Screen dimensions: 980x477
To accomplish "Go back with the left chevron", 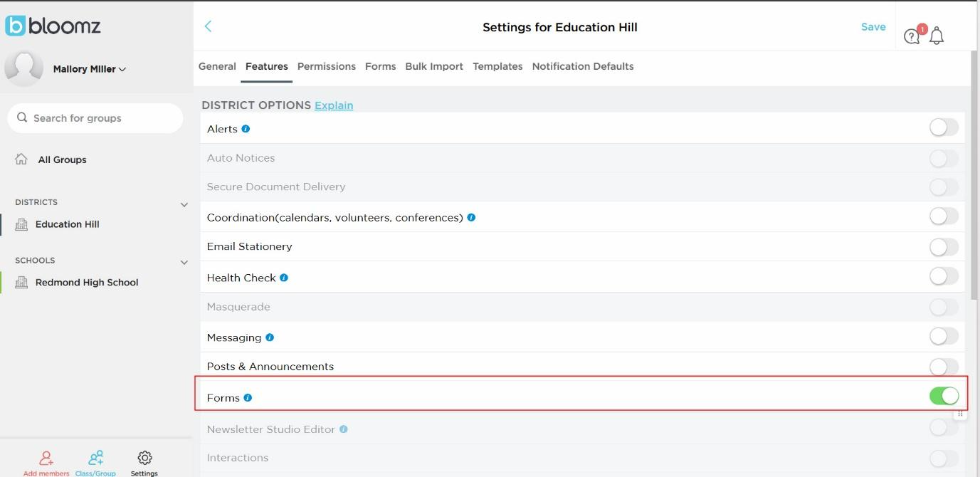I will tap(208, 26).
